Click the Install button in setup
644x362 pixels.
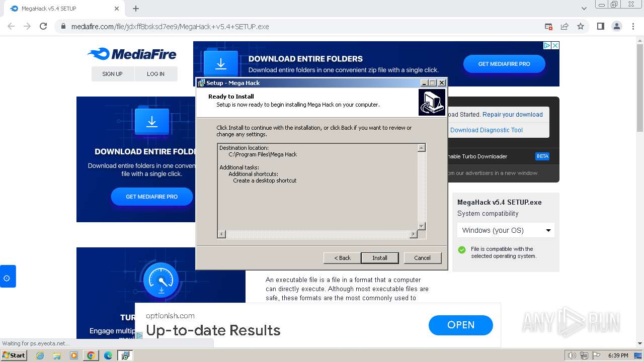point(380,258)
